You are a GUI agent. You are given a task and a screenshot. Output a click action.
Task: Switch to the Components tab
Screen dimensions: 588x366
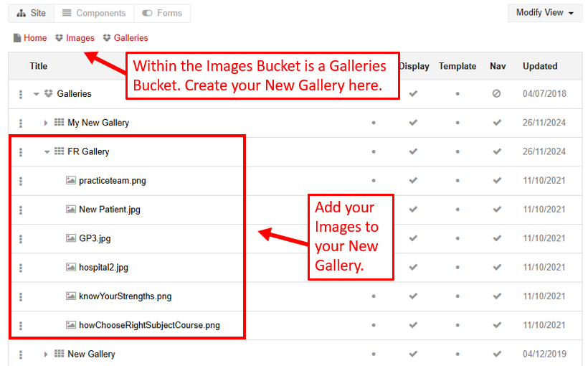tap(94, 13)
